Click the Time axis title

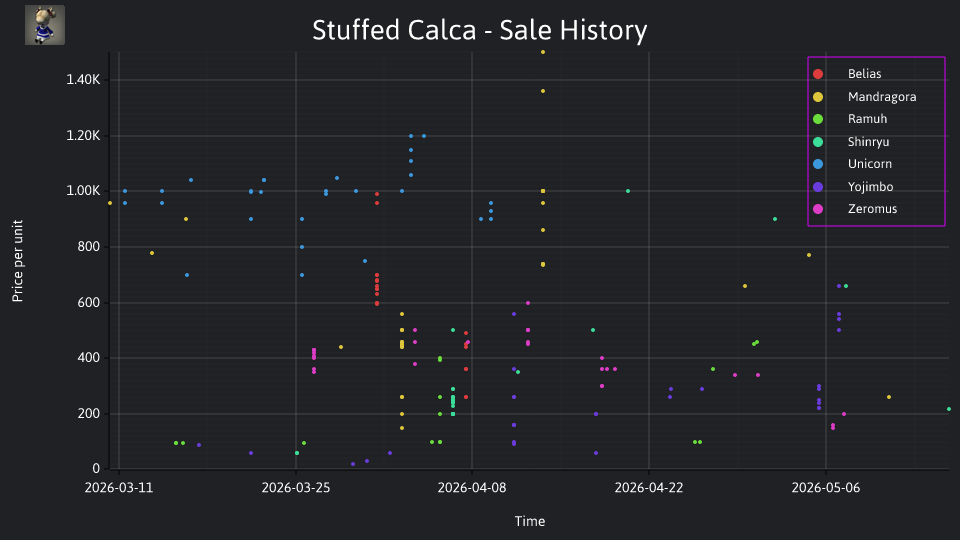coord(530,521)
